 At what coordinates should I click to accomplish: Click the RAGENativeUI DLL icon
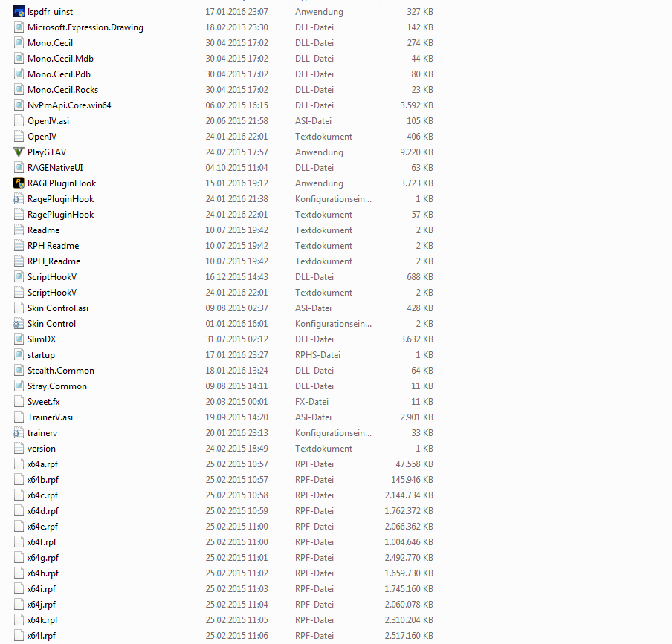[19, 168]
